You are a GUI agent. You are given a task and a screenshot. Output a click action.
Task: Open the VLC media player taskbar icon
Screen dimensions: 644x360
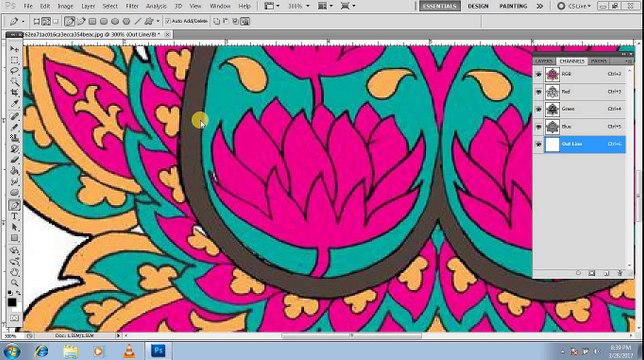click(129, 351)
